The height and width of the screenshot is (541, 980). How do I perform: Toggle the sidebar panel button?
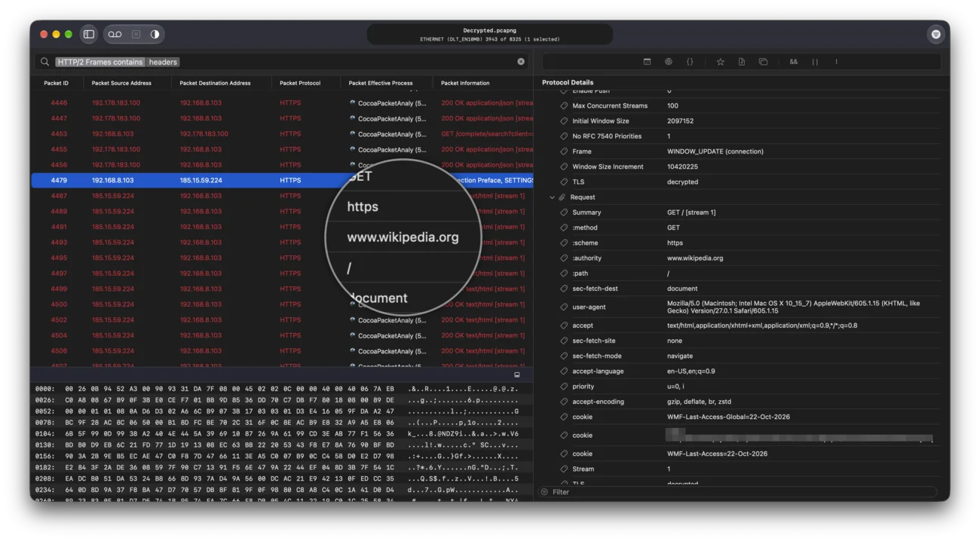(x=89, y=34)
